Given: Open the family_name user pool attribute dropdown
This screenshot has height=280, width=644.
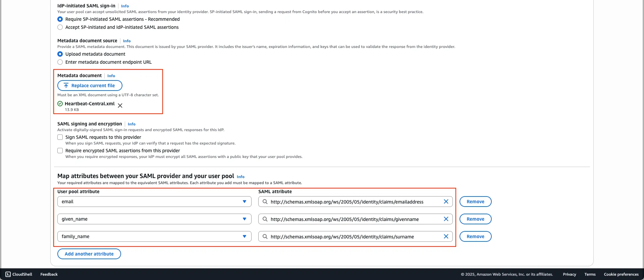Looking at the screenshot, I should coord(154,236).
